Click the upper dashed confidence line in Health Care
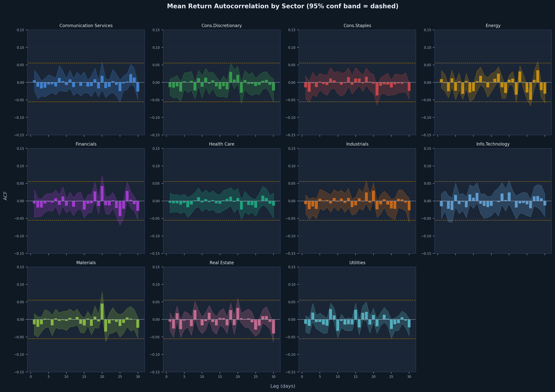The height and width of the screenshot is (392, 555). (222, 182)
